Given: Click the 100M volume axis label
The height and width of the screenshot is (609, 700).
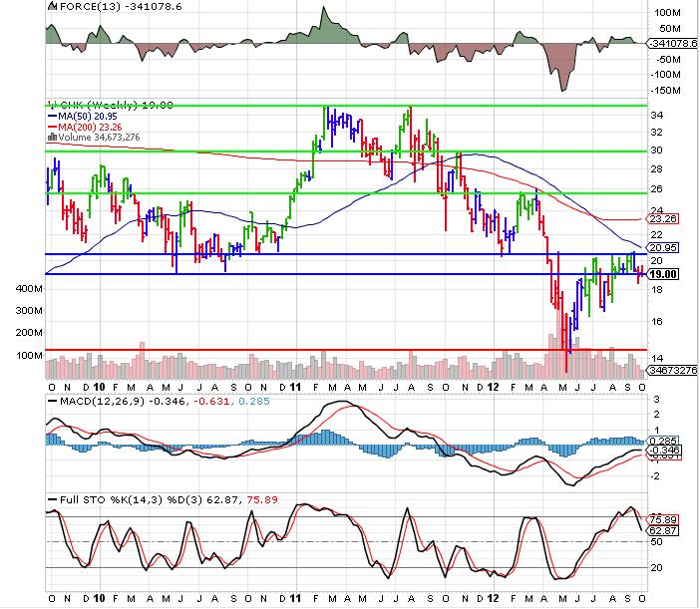Looking at the screenshot, I should (x=30, y=356).
